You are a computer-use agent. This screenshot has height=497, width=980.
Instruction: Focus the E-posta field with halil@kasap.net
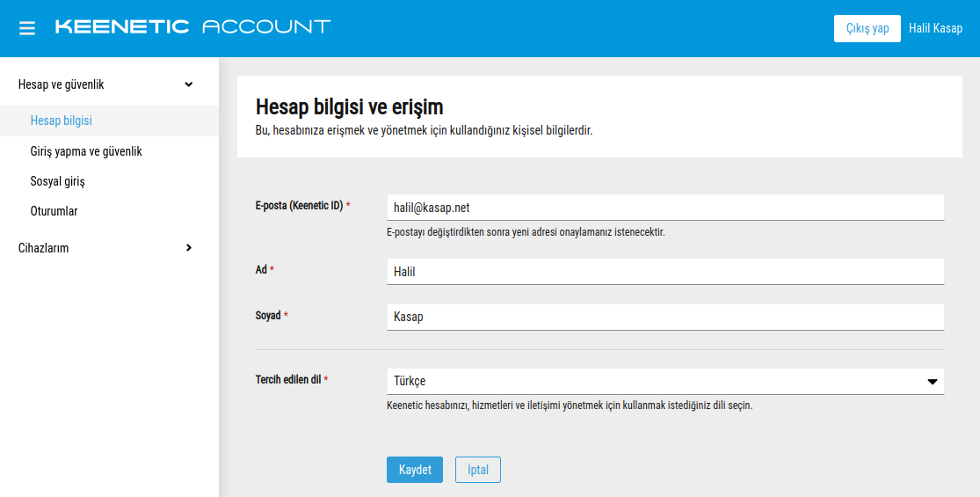click(x=664, y=208)
